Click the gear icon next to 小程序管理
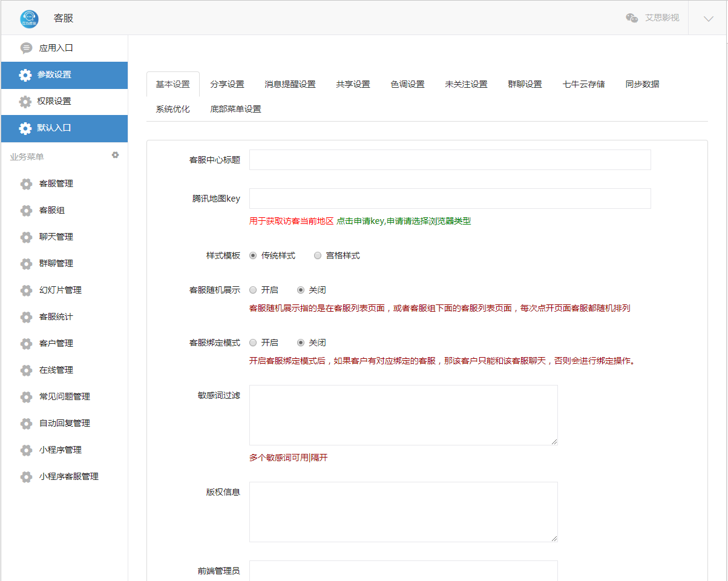This screenshot has width=728, height=581. 26,450
